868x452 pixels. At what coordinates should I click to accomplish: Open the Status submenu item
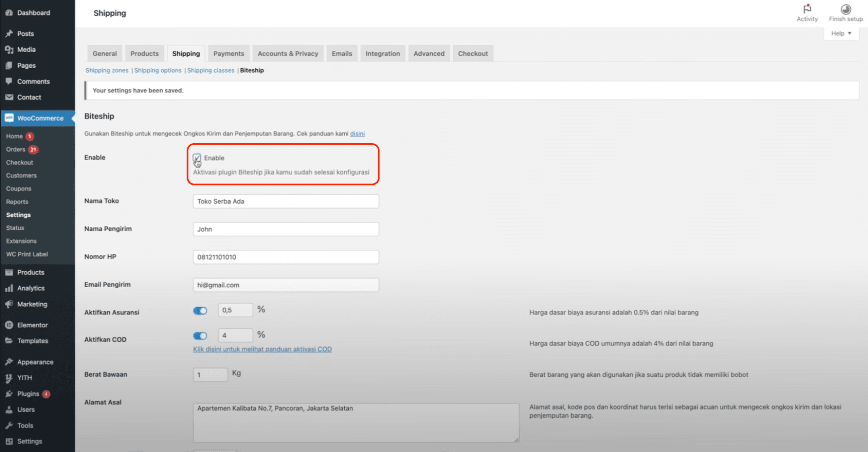pos(15,228)
